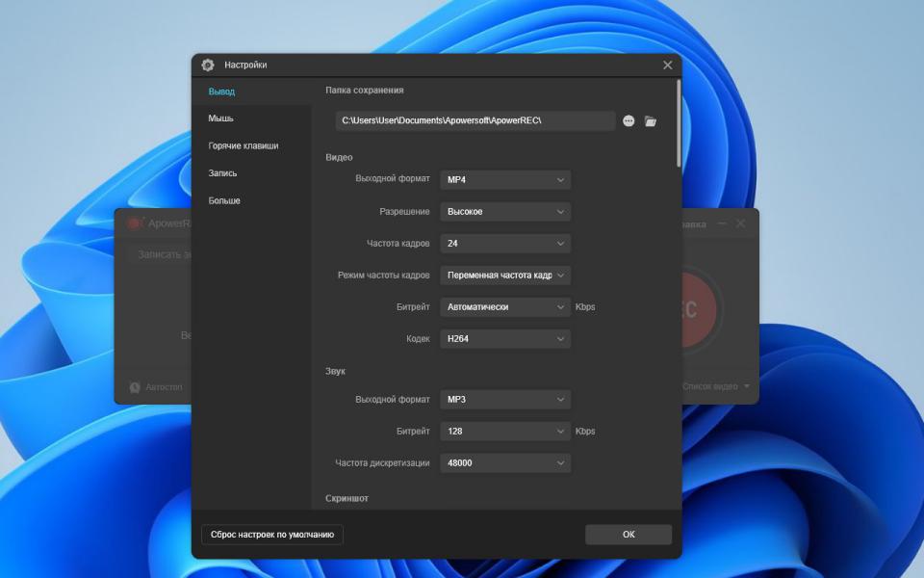924x578 pixels.
Task: Click the save folder path field
Action: coord(475,121)
